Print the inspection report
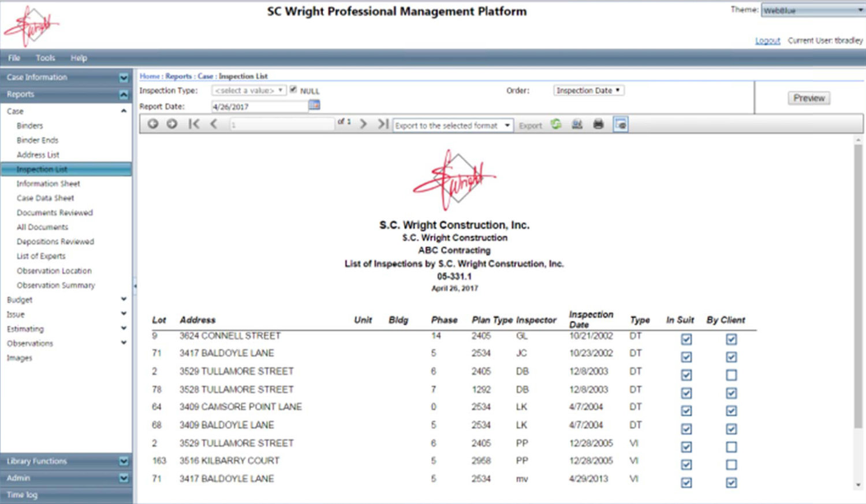The image size is (866, 504). coord(598,124)
